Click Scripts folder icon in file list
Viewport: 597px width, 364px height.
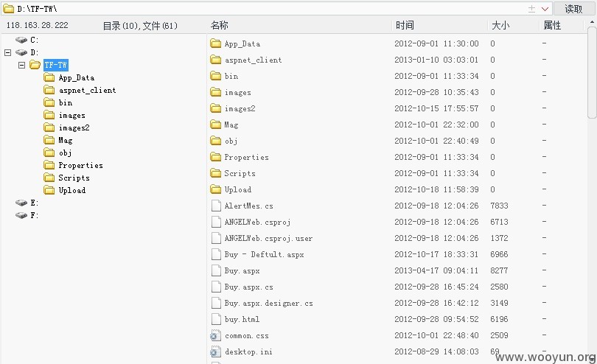tap(215, 173)
